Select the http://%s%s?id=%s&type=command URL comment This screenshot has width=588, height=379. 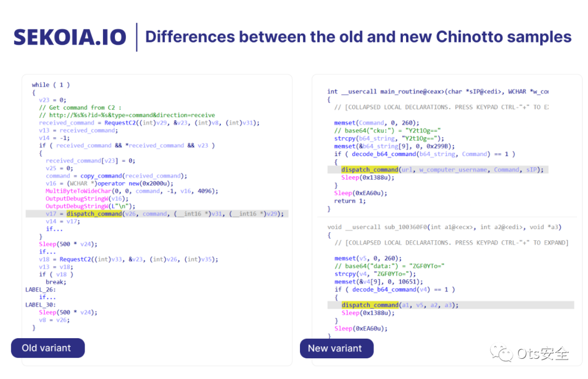[x=127, y=115]
